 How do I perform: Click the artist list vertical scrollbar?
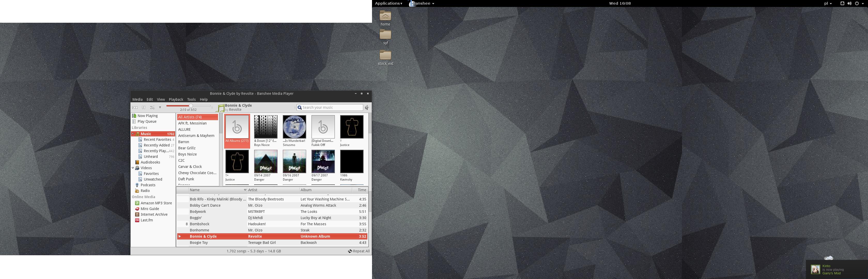221,149
